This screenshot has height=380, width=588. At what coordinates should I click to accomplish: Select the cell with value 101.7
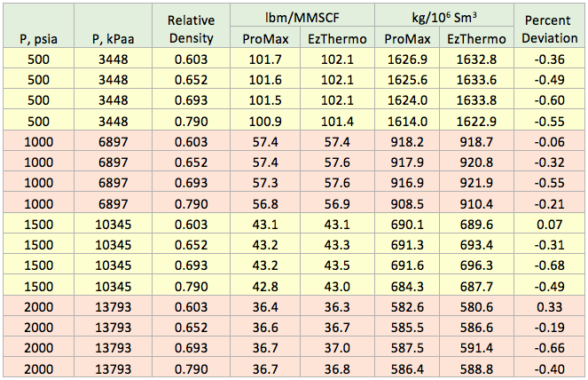pos(265,59)
